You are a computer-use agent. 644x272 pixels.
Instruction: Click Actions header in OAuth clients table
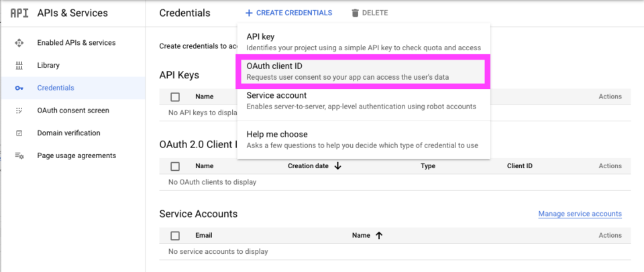(610, 166)
